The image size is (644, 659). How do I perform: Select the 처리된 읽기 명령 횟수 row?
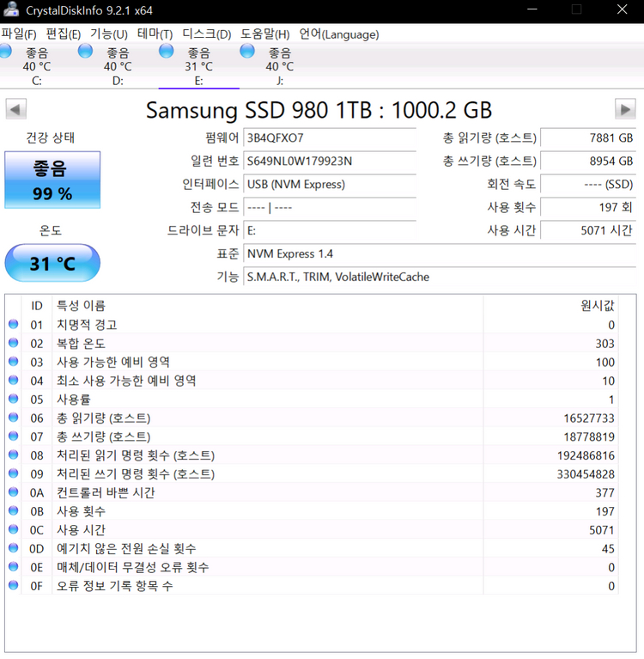(312, 455)
